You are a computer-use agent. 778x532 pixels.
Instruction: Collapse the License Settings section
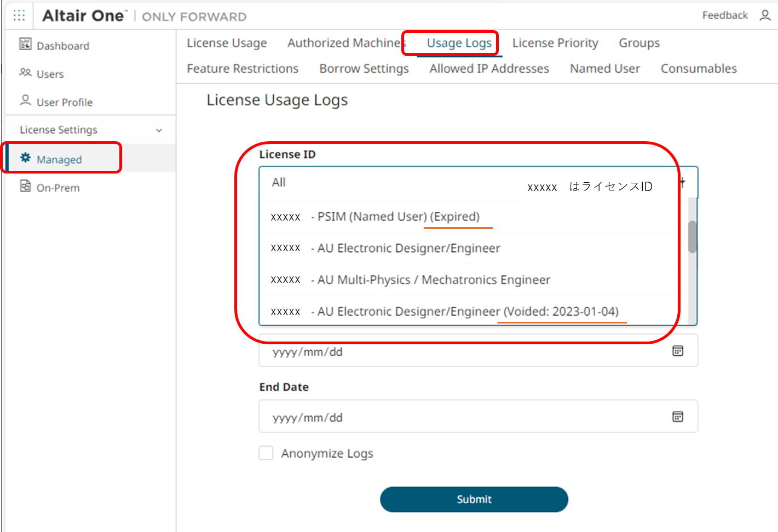pos(159,130)
